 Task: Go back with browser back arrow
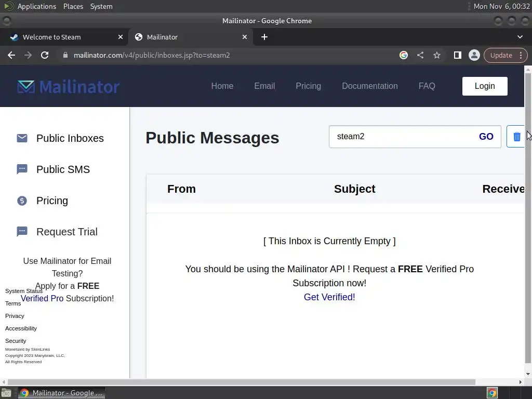click(x=11, y=55)
